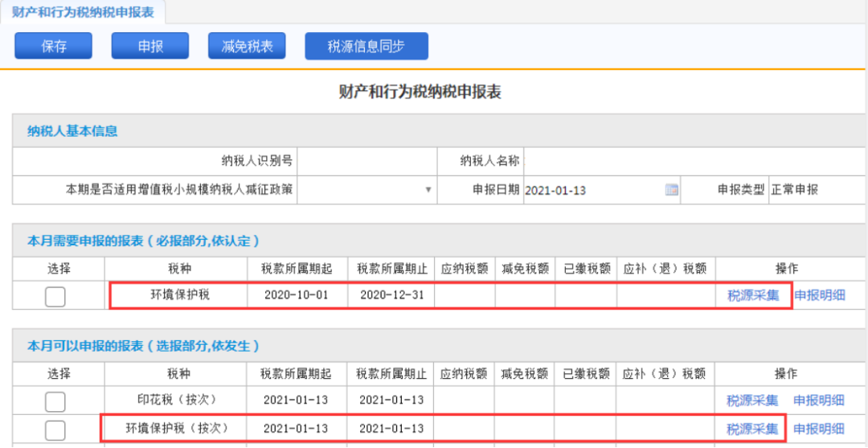
Task: Click 税源信息同步 button
Action: tap(366, 46)
